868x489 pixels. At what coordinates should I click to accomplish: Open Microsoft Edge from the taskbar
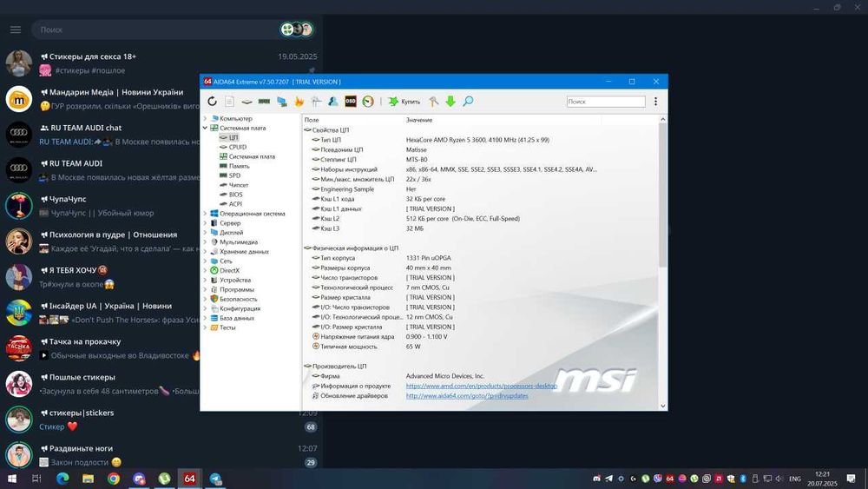62,479
